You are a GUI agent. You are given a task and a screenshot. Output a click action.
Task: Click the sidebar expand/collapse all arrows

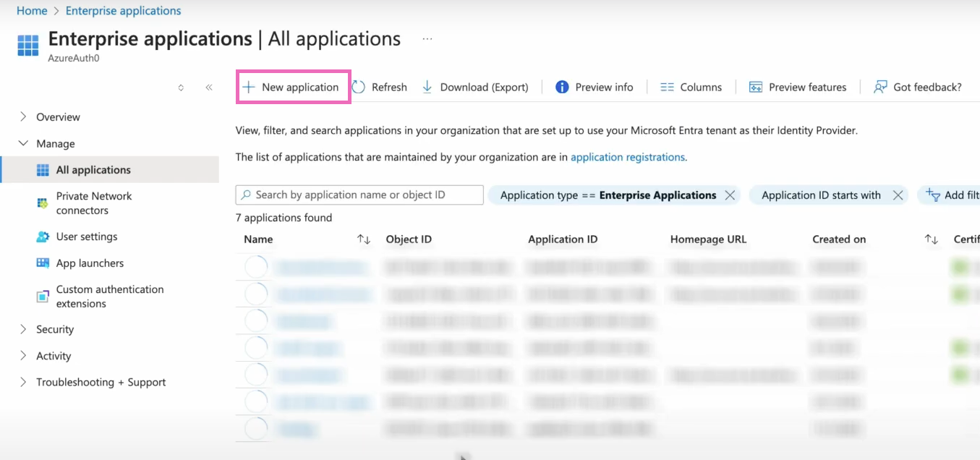click(x=181, y=88)
